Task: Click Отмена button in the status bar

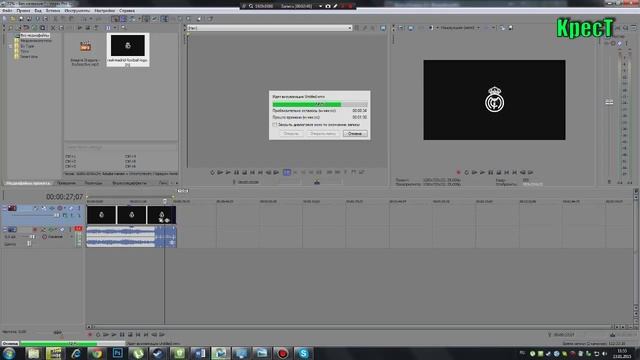Action: pos(10,343)
